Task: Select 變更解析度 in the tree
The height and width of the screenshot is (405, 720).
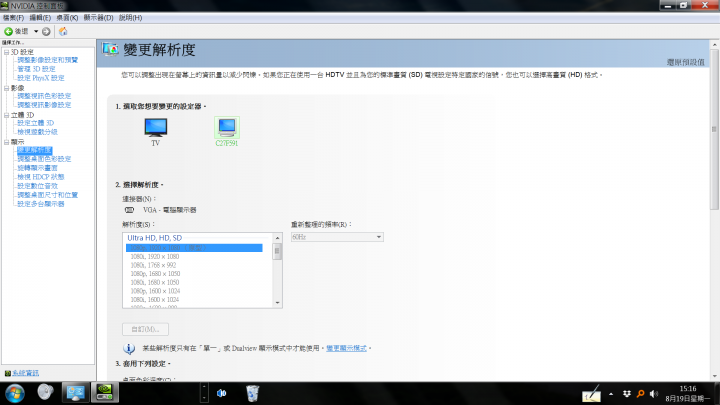Action: coord(34,150)
